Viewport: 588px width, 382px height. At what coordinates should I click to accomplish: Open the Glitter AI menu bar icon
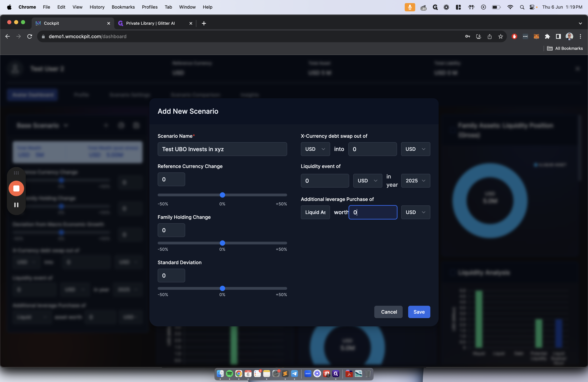pyautogui.click(x=435, y=7)
